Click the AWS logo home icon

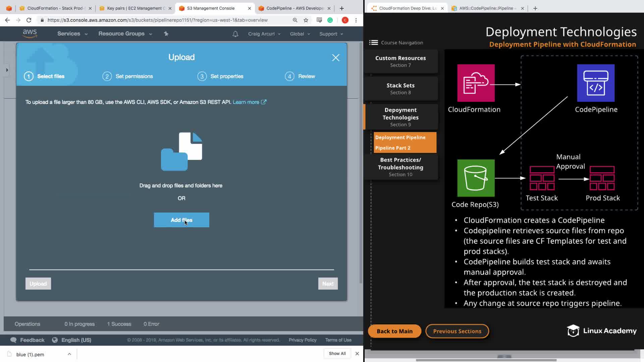[30, 34]
